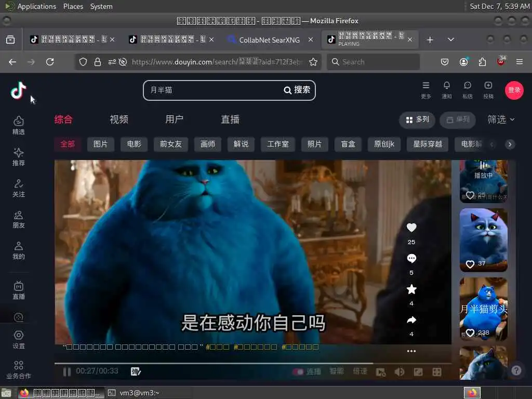Toggle Firefox tracking protection shield icon
532x399 pixels.
83,62
